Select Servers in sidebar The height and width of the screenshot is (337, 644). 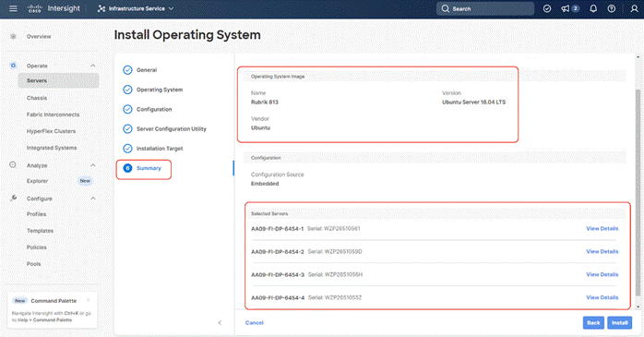click(58, 80)
